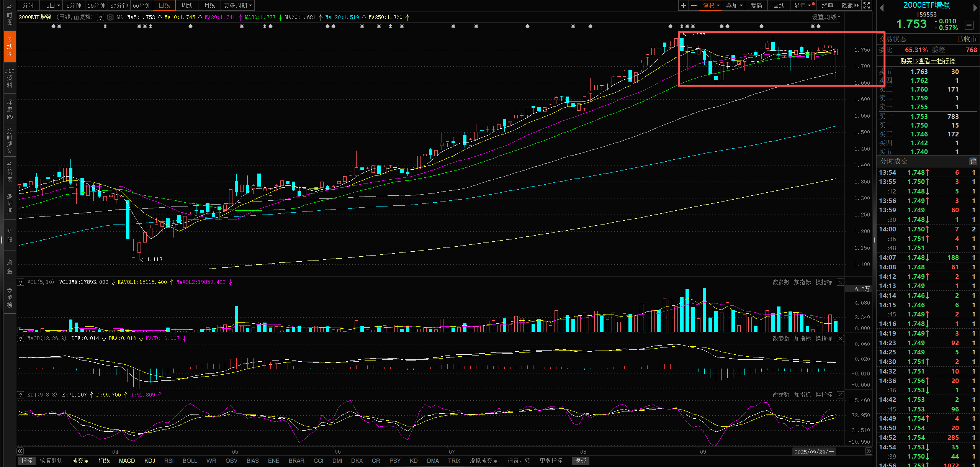Close the VOL indicator panel

point(840,282)
